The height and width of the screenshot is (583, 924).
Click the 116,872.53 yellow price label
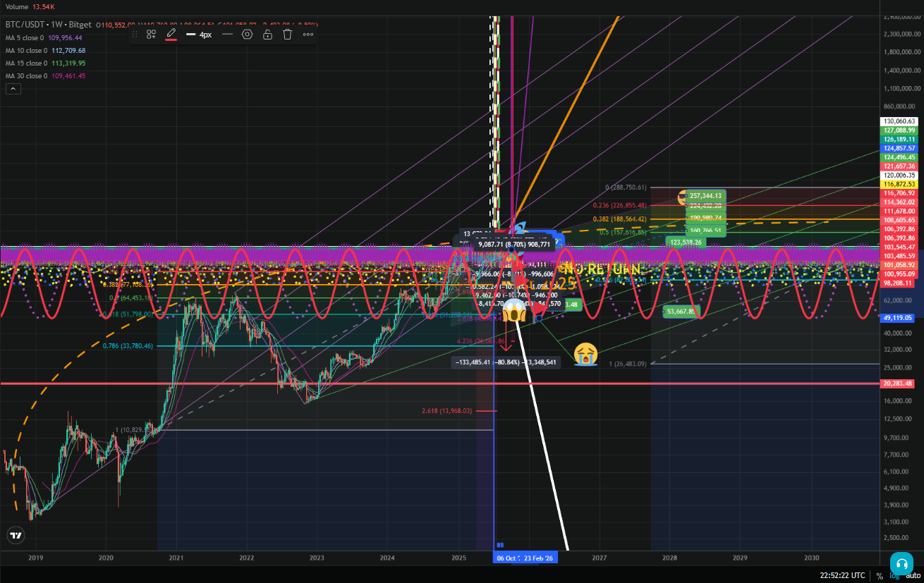pos(899,183)
